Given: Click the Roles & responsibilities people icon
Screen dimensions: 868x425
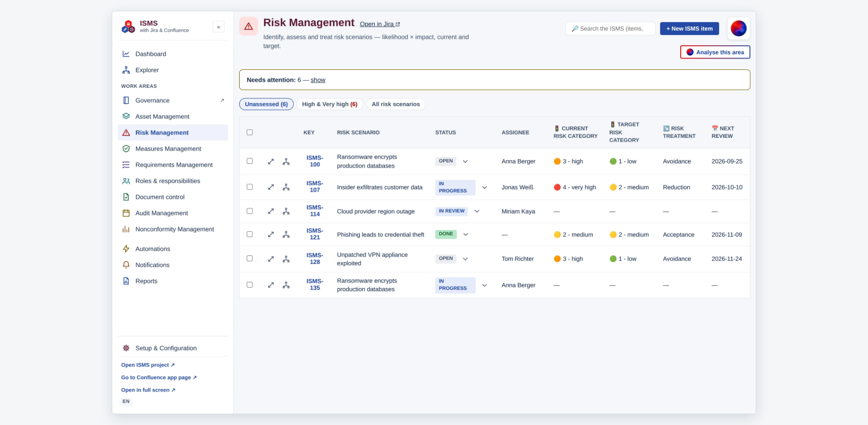Looking at the screenshot, I should [x=126, y=181].
